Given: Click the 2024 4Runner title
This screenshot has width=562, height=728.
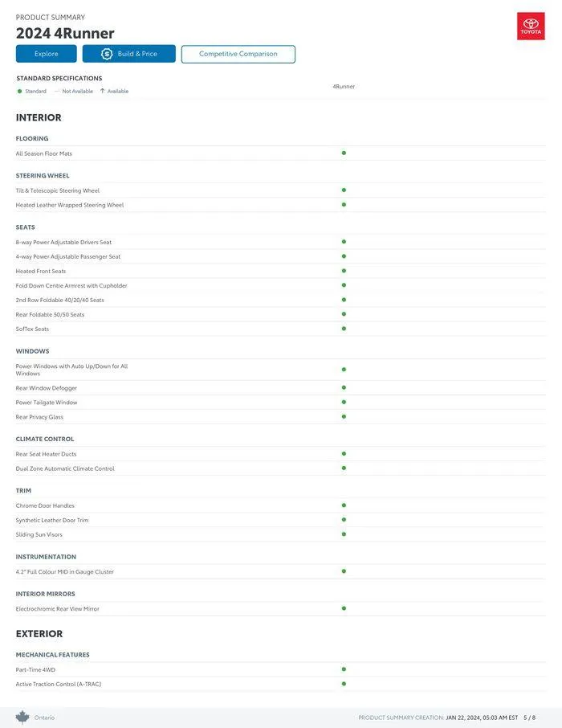Looking at the screenshot, I should [x=65, y=33].
